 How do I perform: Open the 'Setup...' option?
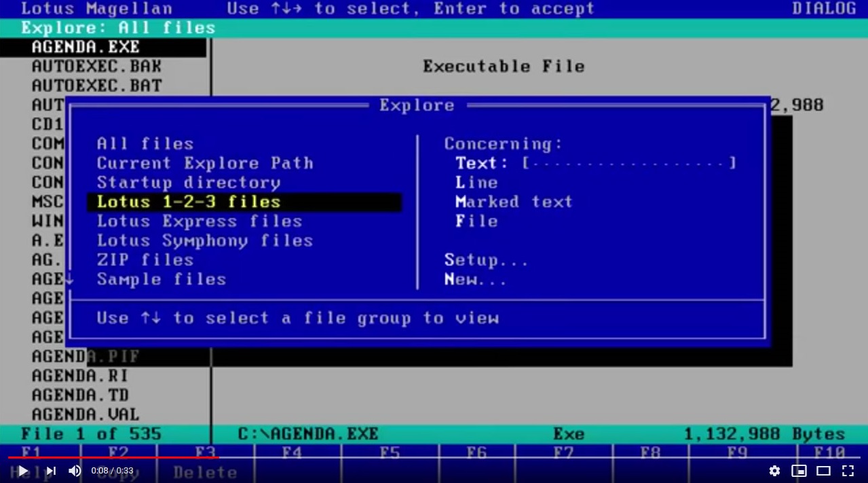click(x=487, y=260)
